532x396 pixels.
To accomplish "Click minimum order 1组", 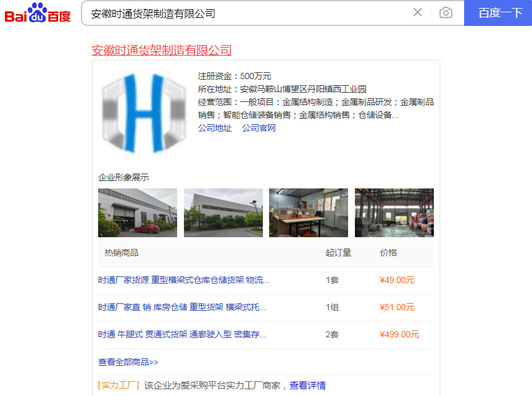I will pyautogui.click(x=333, y=308).
